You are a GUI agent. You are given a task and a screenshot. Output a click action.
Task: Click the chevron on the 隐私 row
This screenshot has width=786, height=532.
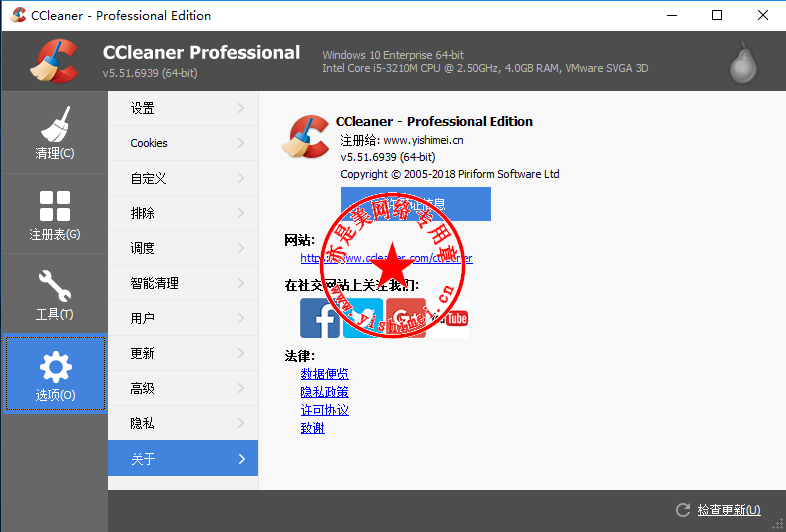coord(241,424)
